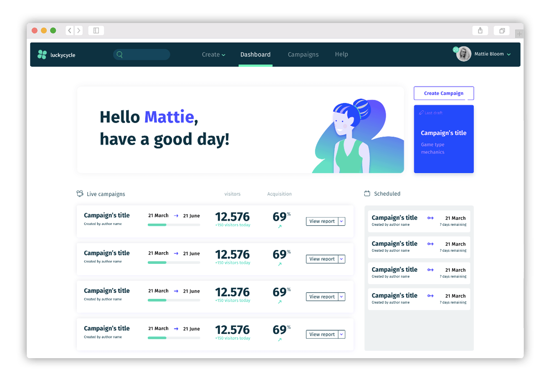Click the Last draft pencil icon
The width and height of the screenshot is (546, 392).
[x=421, y=113]
